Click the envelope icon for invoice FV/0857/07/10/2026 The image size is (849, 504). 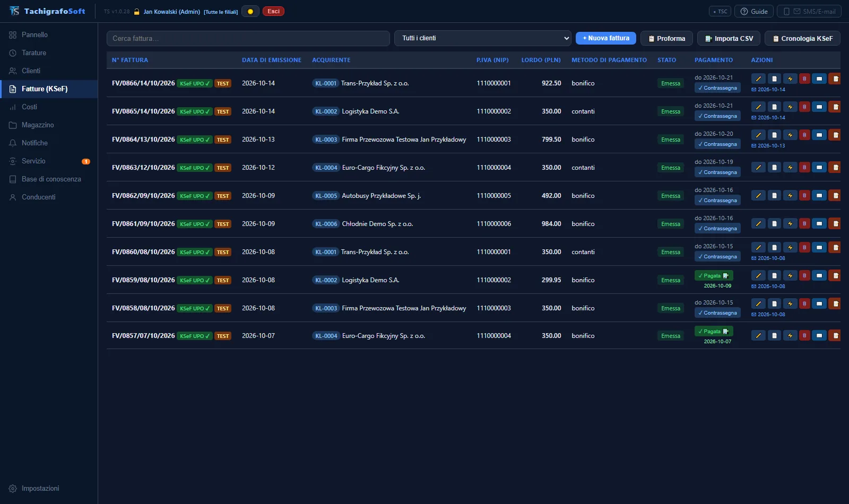(819, 335)
